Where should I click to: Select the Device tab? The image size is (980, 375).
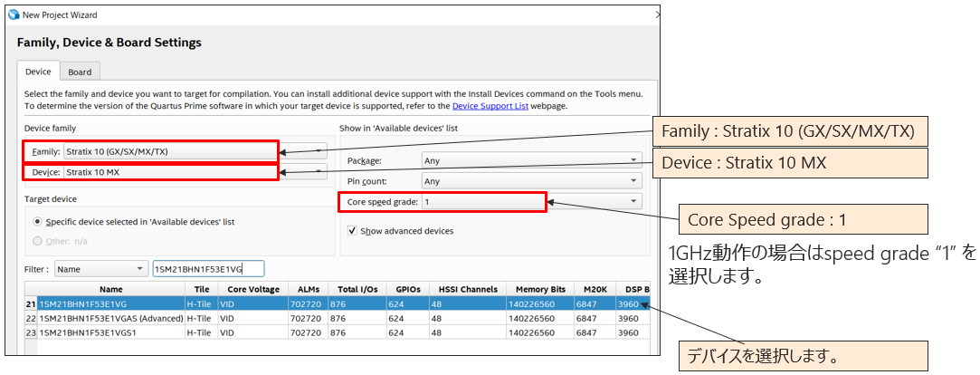[38, 72]
